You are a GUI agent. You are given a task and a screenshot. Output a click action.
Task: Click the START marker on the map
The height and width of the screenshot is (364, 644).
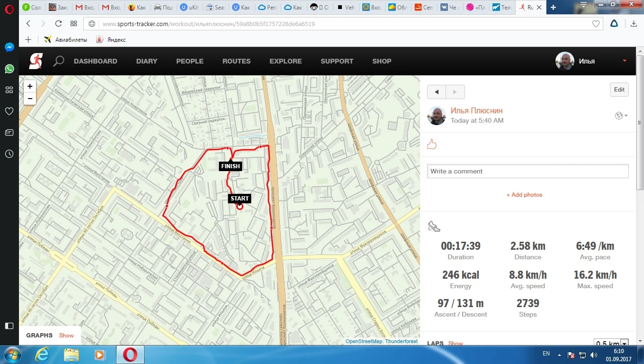click(240, 199)
